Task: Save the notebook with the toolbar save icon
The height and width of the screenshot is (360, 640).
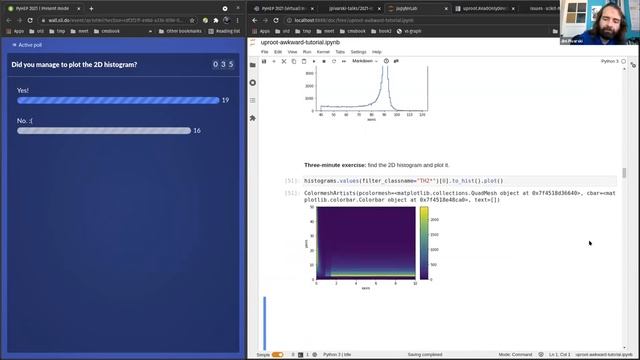Action: click(264, 61)
